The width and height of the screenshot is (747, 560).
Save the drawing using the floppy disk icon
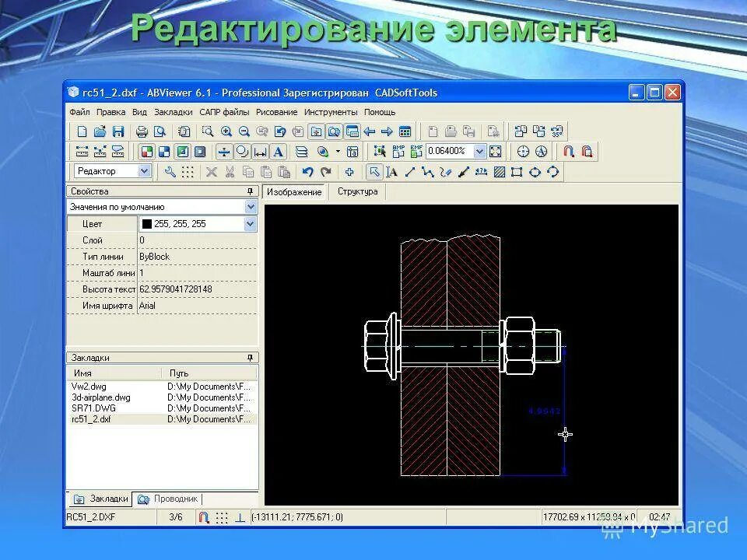tap(118, 132)
